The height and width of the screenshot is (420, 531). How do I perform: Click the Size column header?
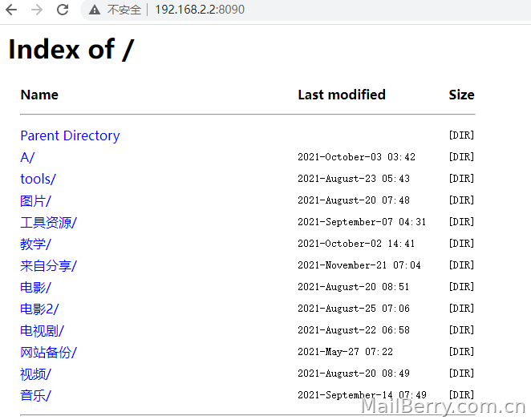pos(461,95)
